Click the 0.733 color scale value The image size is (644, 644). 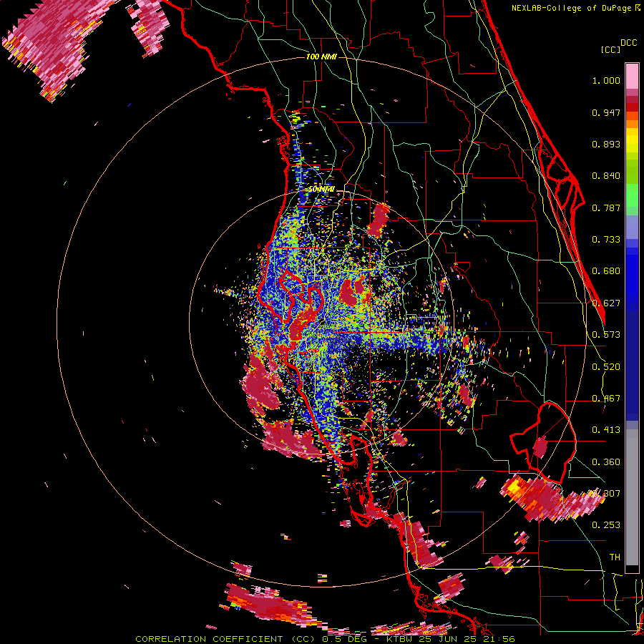click(606, 240)
